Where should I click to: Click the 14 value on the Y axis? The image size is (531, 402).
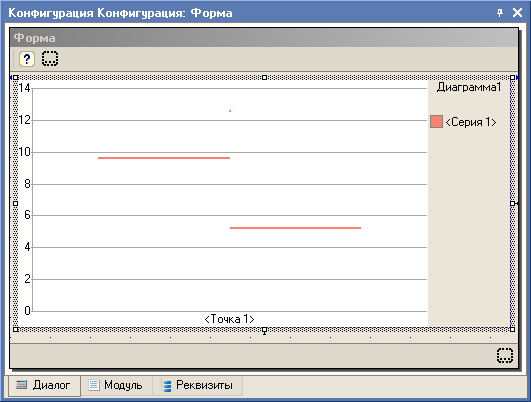click(24, 88)
